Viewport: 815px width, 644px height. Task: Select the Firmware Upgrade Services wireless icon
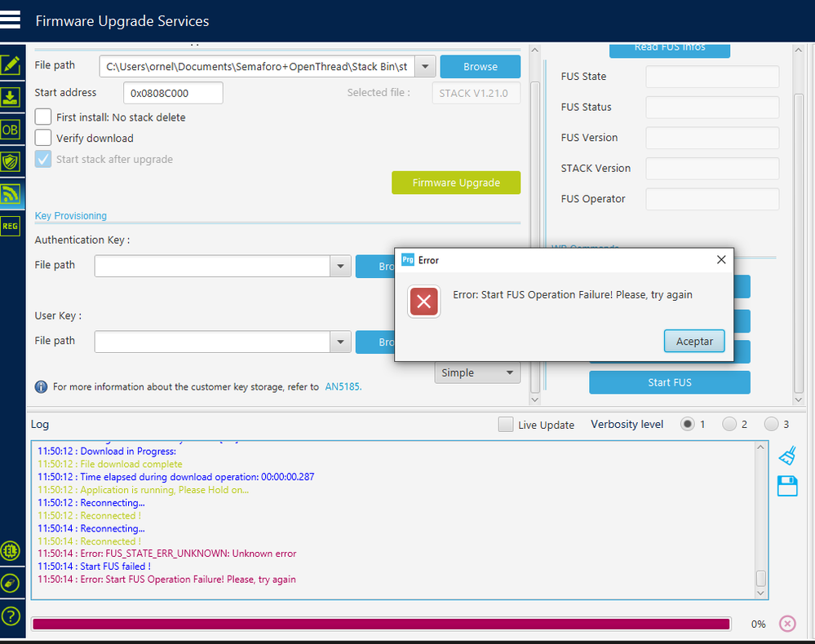(x=11, y=194)
